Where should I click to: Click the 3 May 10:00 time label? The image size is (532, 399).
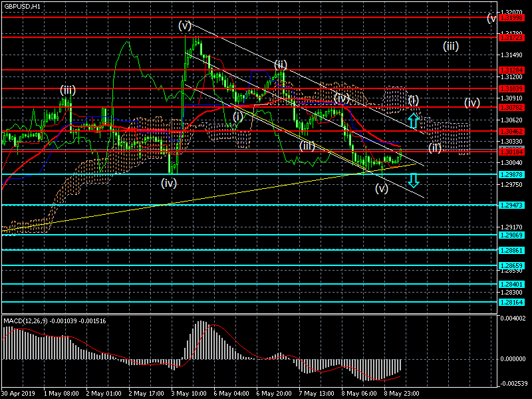(189, 394)
